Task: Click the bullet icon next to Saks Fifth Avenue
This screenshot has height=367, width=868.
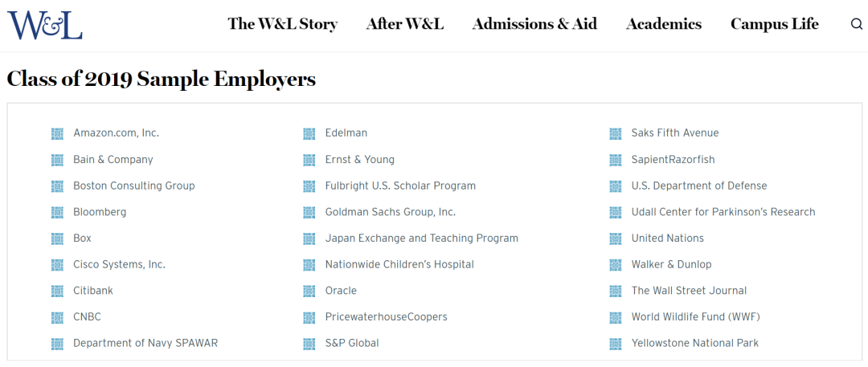Action: 615,133
